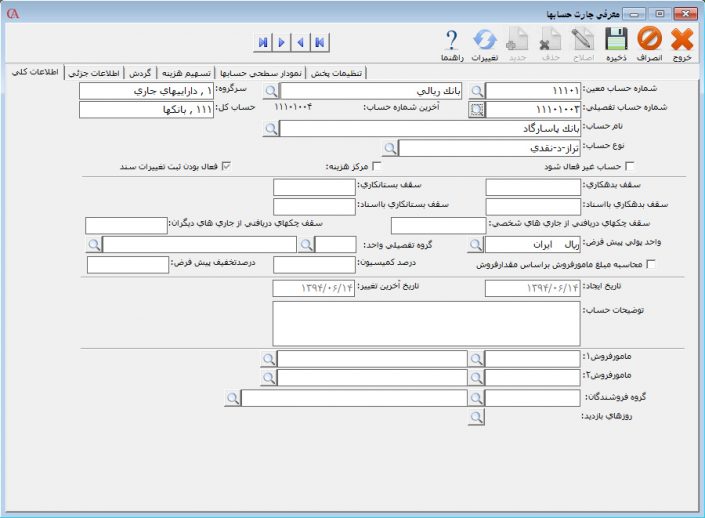Screen dimensions: 705x518
Task: Click lookup button next to شماره حساب معین
Action: [x=476, y=91]
